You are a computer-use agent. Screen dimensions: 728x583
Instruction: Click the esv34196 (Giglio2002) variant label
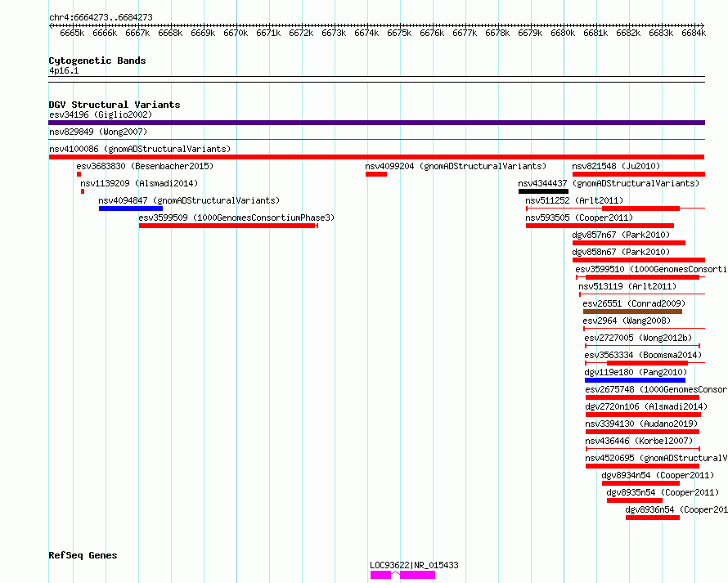click(101, 114)
